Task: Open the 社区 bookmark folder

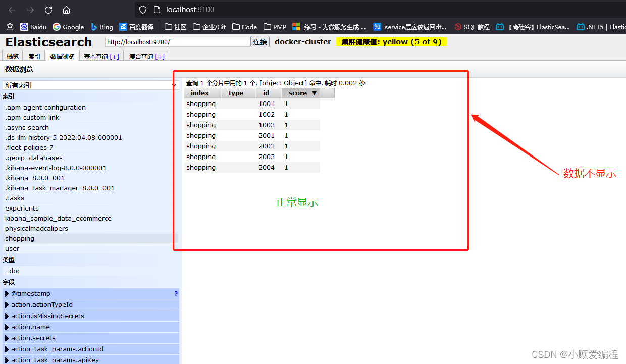Action: [x=176, y=27]
